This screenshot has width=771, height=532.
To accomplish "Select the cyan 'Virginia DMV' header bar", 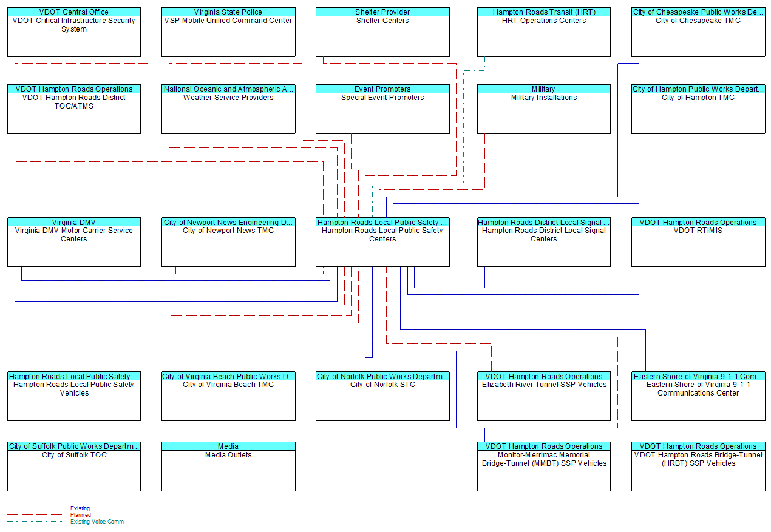I will (x=74, y=222).
